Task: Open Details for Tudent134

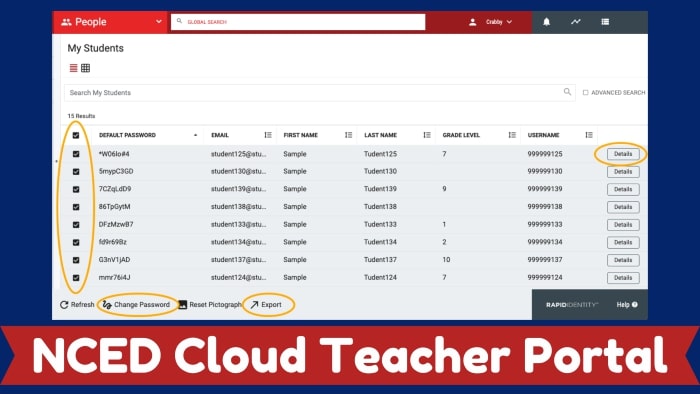Action: 623,242
